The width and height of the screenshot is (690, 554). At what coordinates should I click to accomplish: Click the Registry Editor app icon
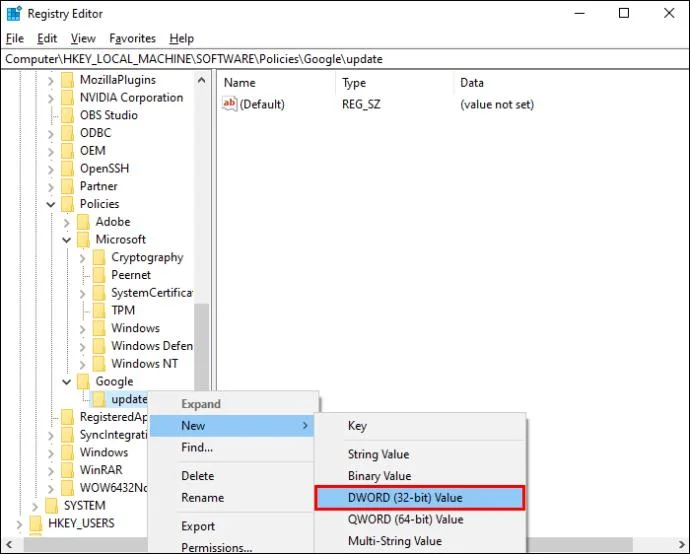pos(14,14)
